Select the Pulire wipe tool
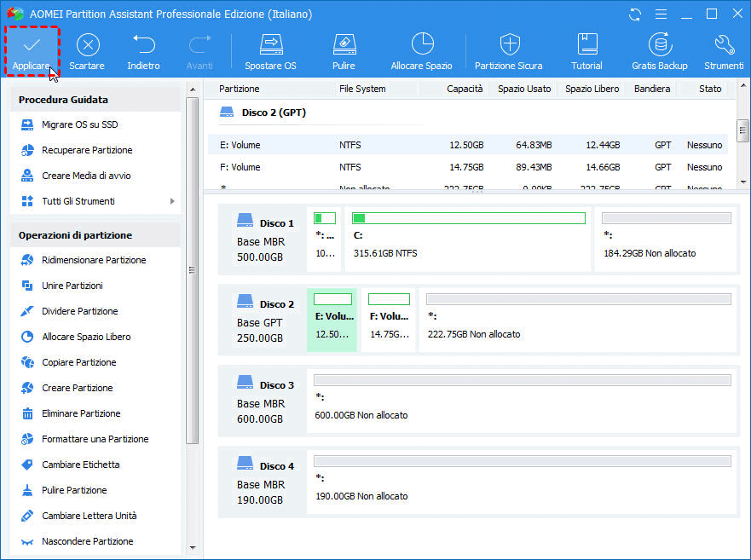Screen dimensions: 751x560 (344, 44)
